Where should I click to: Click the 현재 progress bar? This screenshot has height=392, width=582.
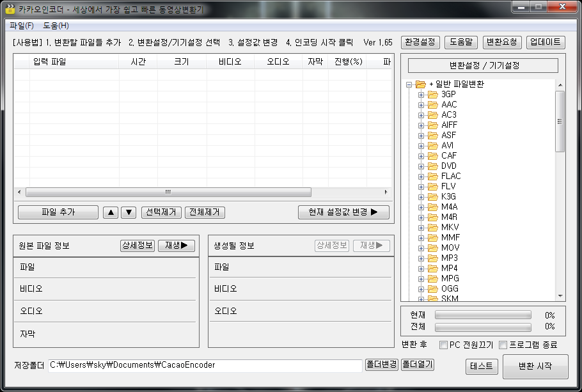click(483, 315)
